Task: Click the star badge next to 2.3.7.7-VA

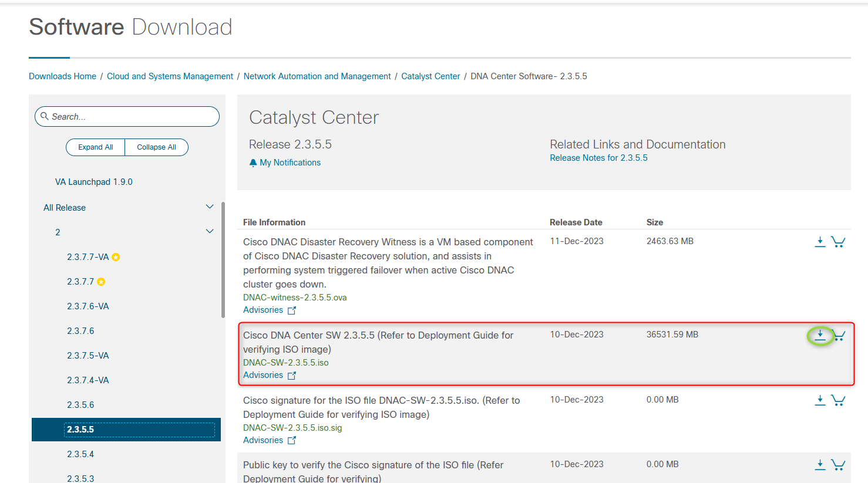Action: click(116, 257)
